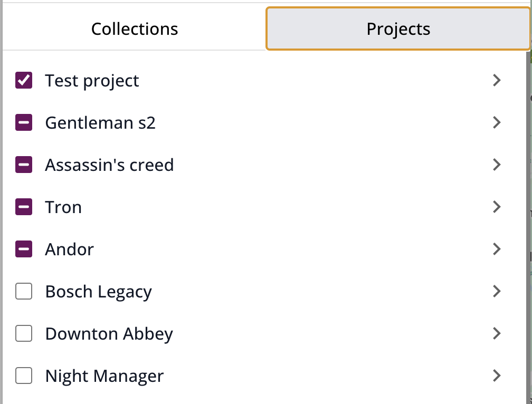This screenshot has height=404, width=532.
Task: Open Downton Abbey chevron arrow
Action: (x=497, y=333)
